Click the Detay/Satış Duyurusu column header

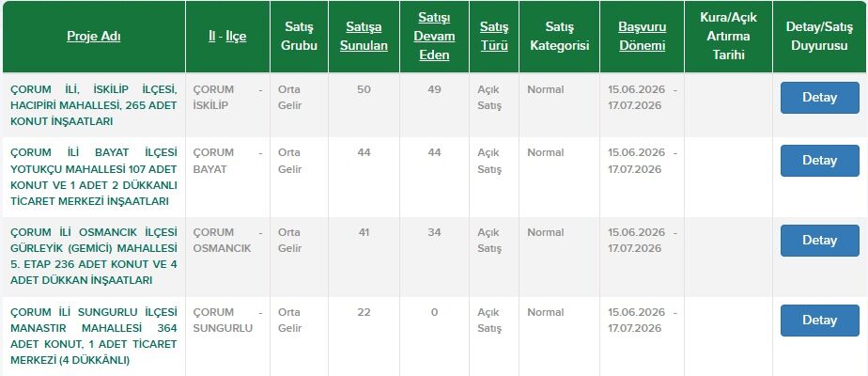[x=819, y=36]
